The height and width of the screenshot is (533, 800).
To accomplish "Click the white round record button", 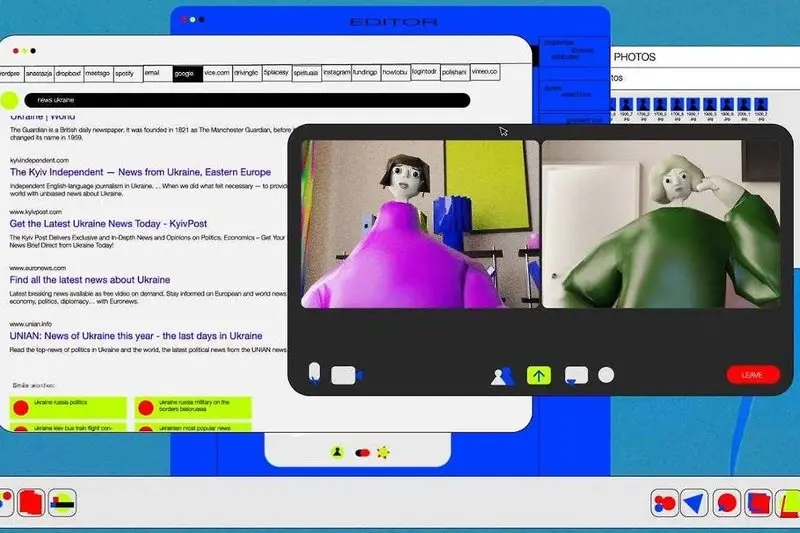I will coord(606,375).
